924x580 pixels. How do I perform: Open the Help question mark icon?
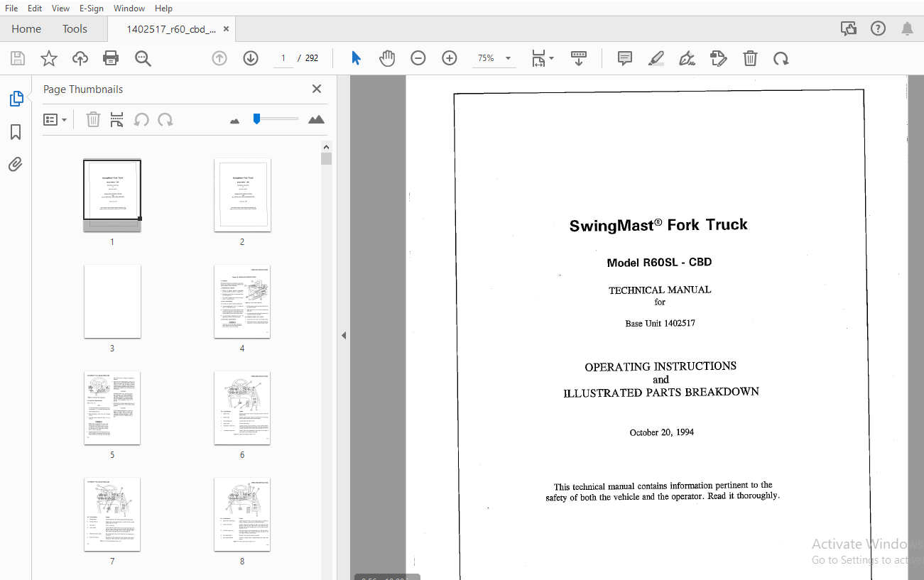pyautogui.click(x=879, y=28)
